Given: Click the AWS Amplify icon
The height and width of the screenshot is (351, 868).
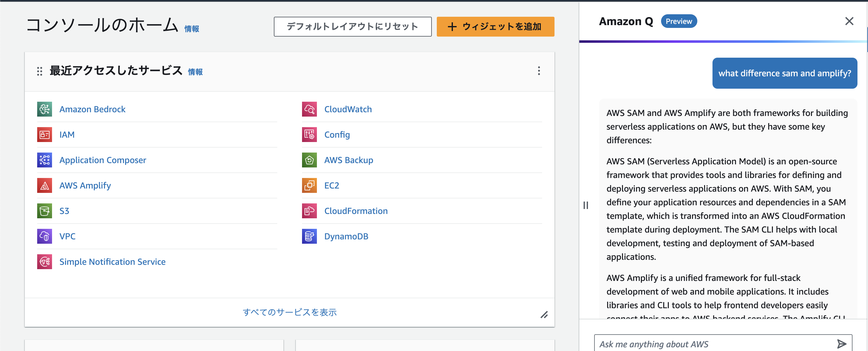Looking at the screenshot, I should (x=45, y=185).
